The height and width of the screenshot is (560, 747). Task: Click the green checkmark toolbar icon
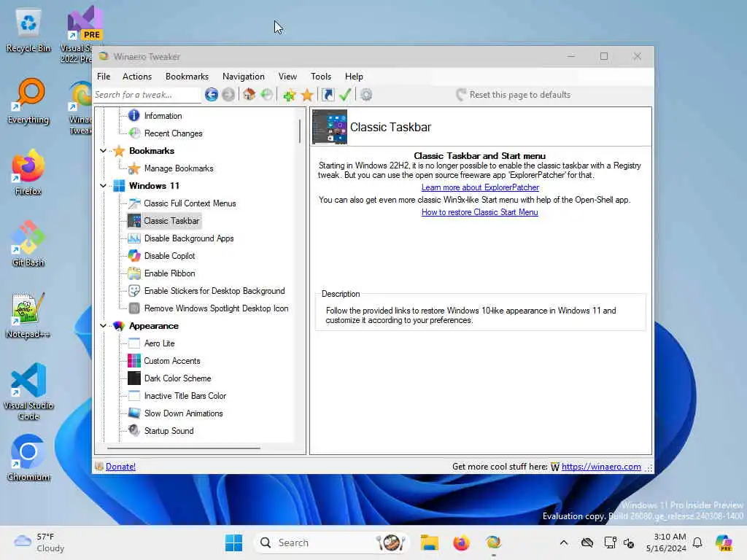pyautogui.click(x=345, y=95)
